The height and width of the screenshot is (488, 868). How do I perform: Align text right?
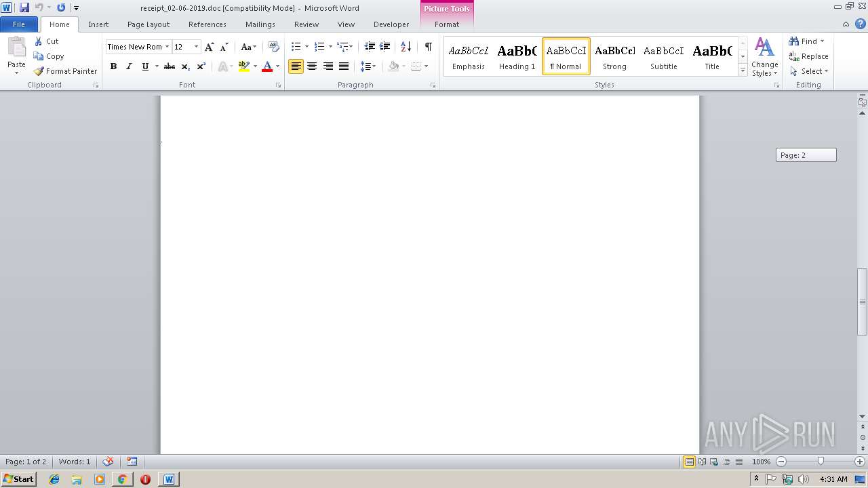tap(328, 66)
